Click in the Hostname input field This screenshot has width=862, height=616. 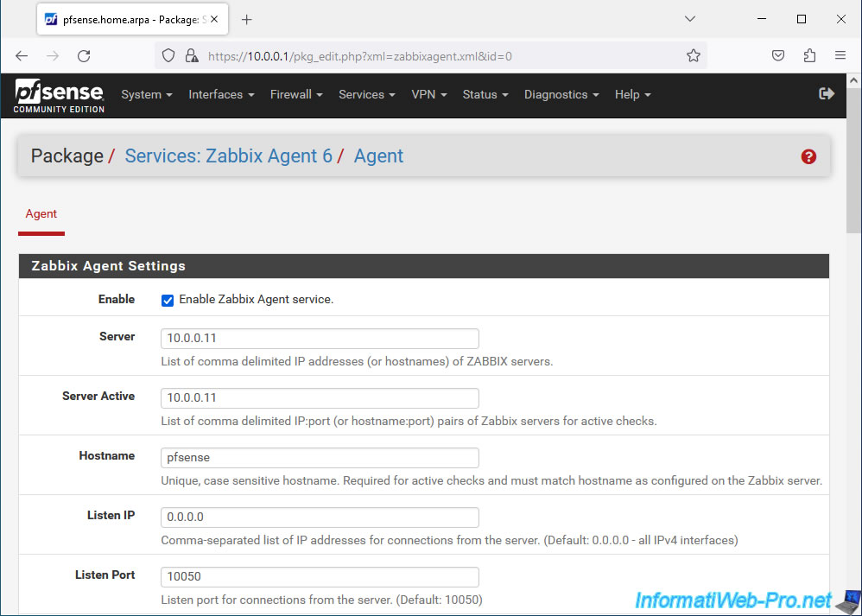(320, 458)
